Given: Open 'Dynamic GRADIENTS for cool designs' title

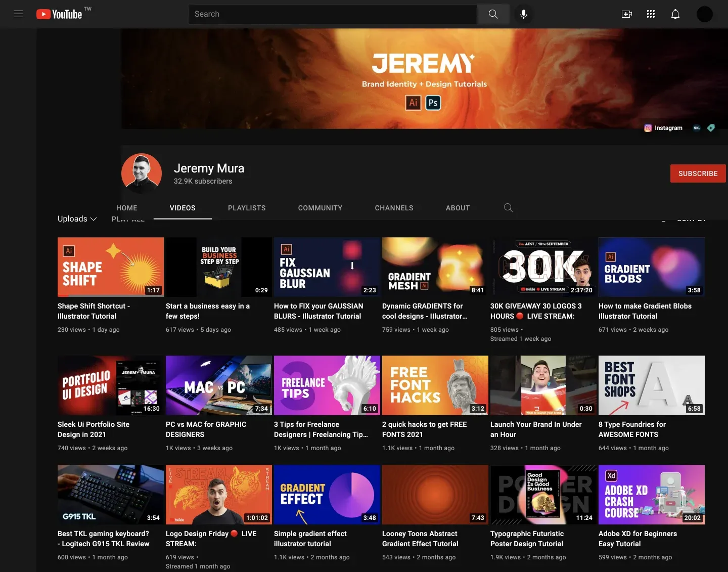Looking at the screenshot, I should 425,311.
